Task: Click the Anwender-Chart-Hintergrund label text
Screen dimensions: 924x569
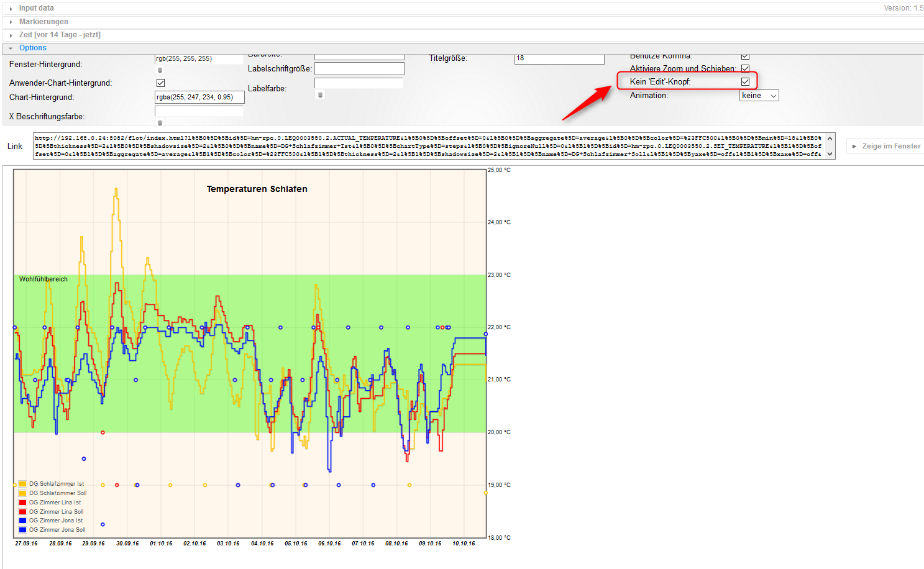Action: click(x=60, y=83)
